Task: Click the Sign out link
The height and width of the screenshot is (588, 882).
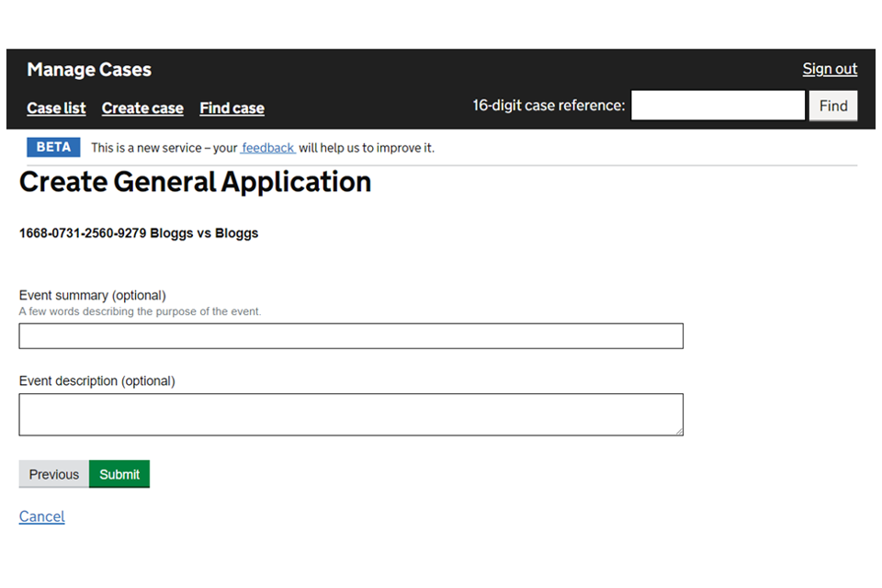Action: pos(829,69)
